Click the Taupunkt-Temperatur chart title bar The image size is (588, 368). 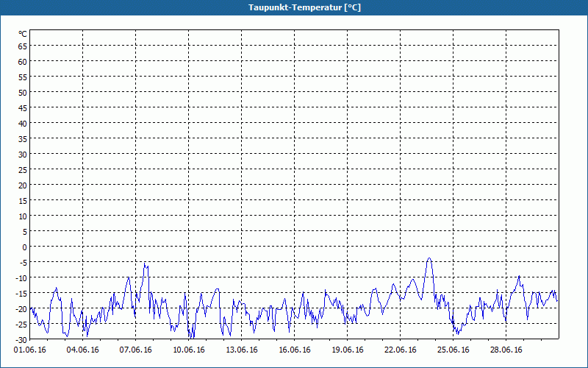294,7
